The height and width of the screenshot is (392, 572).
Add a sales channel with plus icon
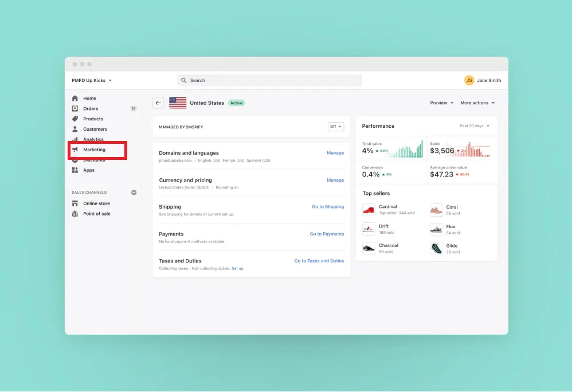[134, 193]
